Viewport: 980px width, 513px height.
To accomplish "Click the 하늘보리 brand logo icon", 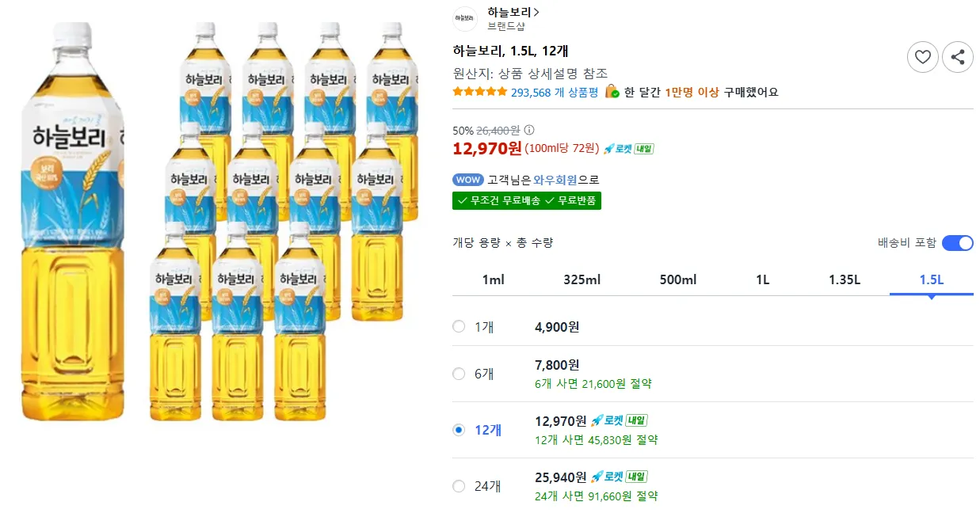I will [465, 19].
